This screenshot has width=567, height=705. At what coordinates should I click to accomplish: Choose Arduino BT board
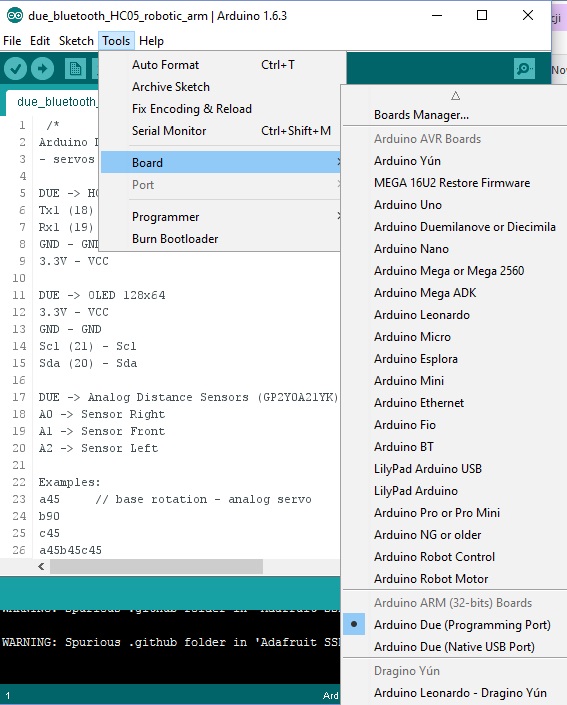[455, 447]
